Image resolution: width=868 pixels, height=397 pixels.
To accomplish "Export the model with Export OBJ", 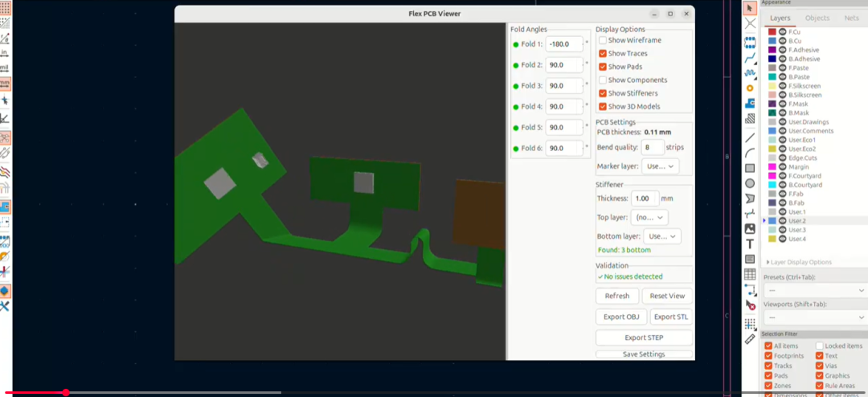I will (621, 317).
